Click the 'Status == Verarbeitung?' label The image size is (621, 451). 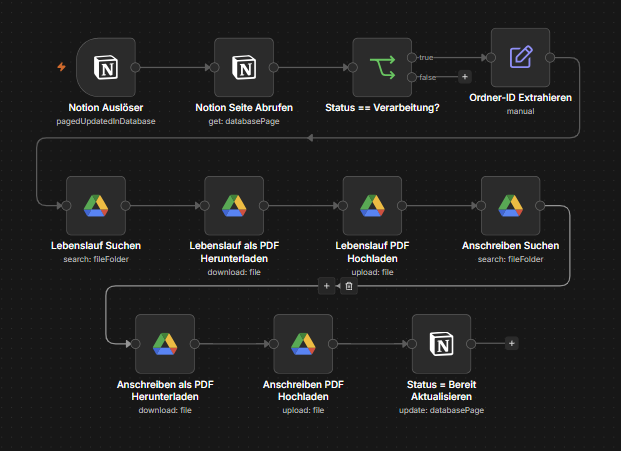[382, 108]
